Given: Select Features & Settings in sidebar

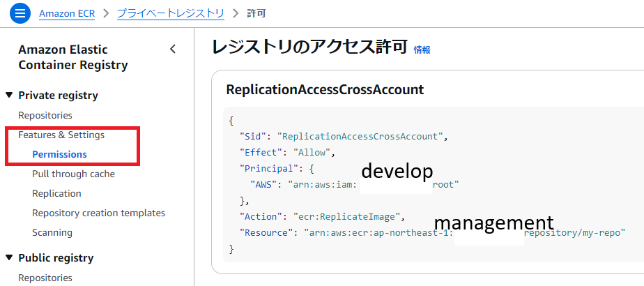Looking at the screenshot, I should point(61,135).
